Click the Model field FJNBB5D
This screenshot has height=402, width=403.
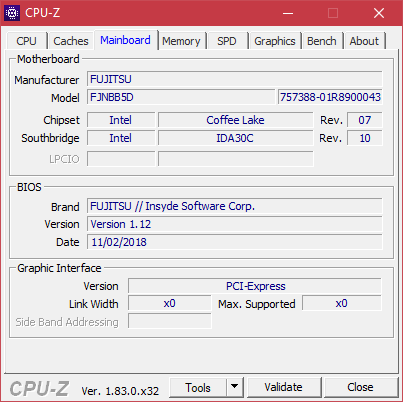click(181, 97)
